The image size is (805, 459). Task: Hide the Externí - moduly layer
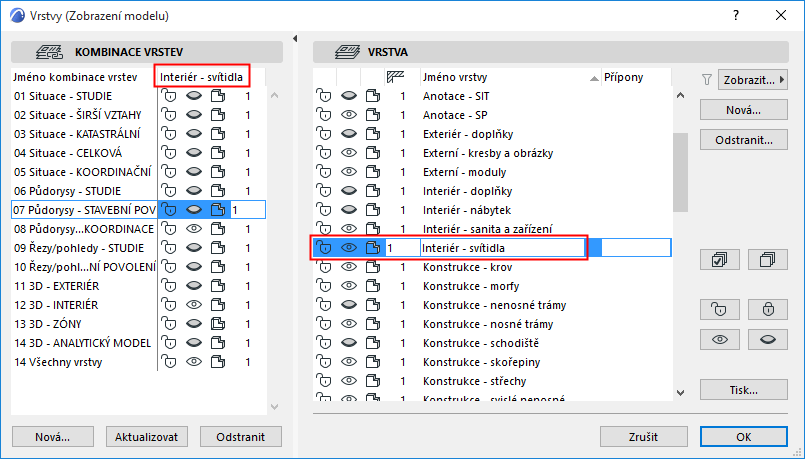[349, 172]
